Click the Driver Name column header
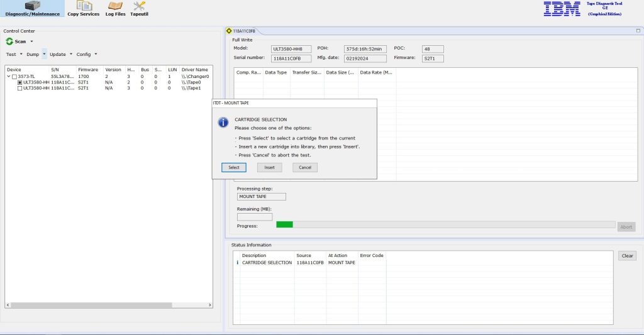Image resolution: width=644 pixels, height=335 pixels. 196,70
